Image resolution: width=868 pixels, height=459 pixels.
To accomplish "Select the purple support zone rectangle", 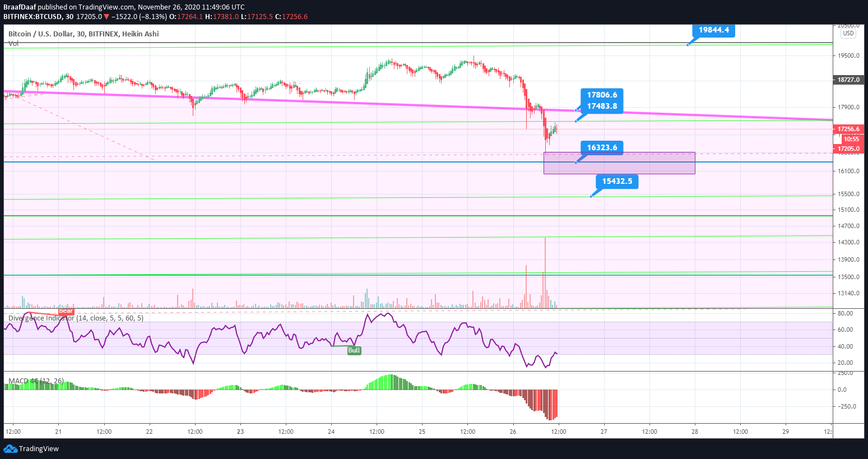I will [x=619, y=163].
